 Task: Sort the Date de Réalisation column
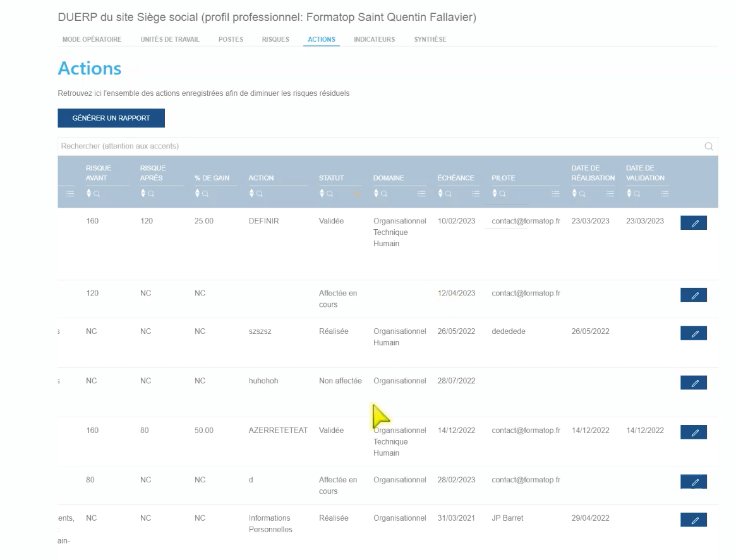(574, 193)
